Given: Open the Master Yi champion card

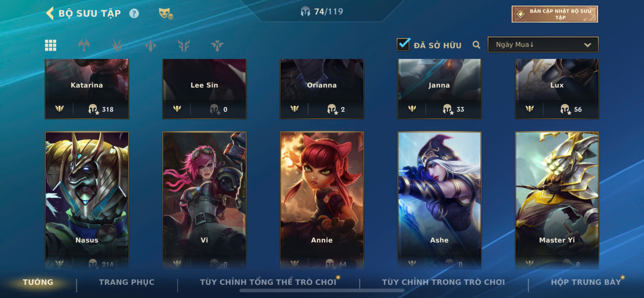Looking at the screenshot, I should (557, 200).
